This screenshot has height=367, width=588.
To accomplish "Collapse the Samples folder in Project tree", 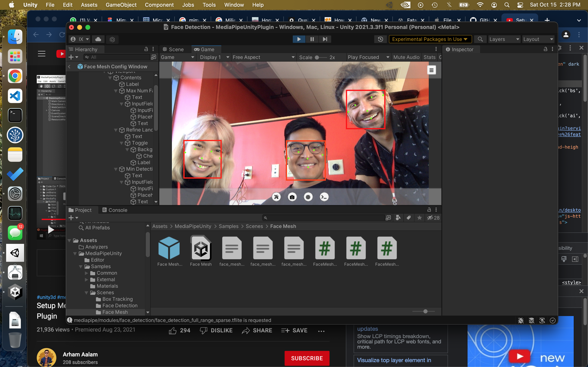I will pos(81,266).
